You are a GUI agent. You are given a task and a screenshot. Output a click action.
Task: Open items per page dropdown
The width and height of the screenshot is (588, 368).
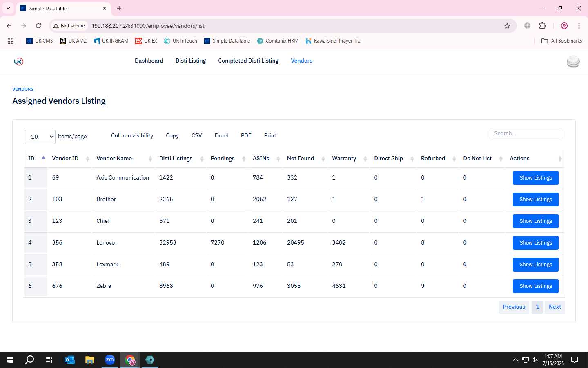pyautogui.click(x=40, y=137)
